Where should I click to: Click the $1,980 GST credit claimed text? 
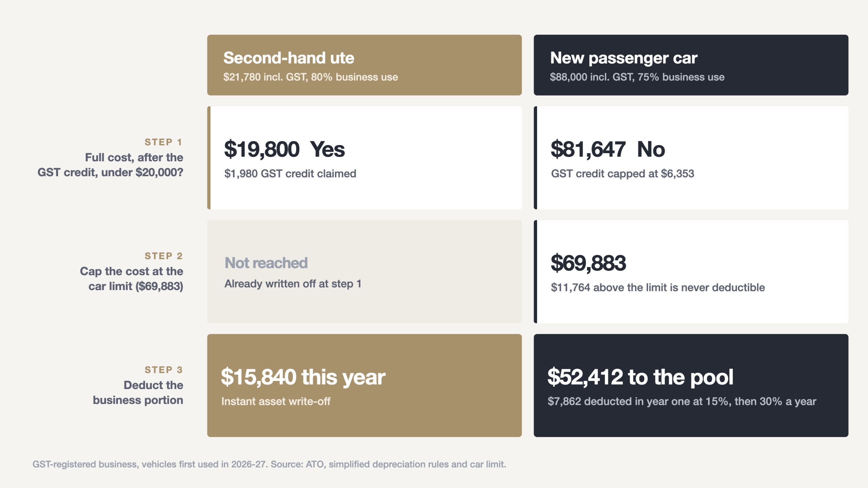(290, 174)
